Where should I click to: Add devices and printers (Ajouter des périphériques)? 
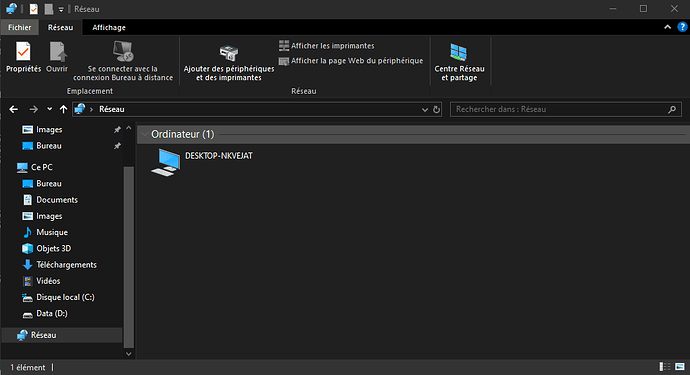229,63
